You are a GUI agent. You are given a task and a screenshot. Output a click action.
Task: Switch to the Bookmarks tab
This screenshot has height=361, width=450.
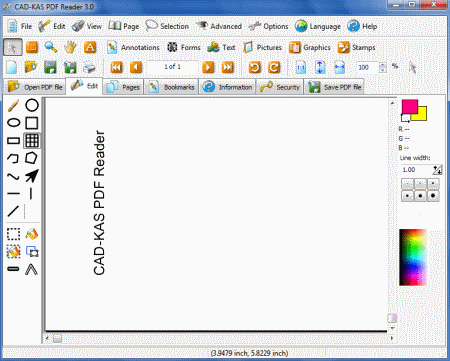[171, 87]
